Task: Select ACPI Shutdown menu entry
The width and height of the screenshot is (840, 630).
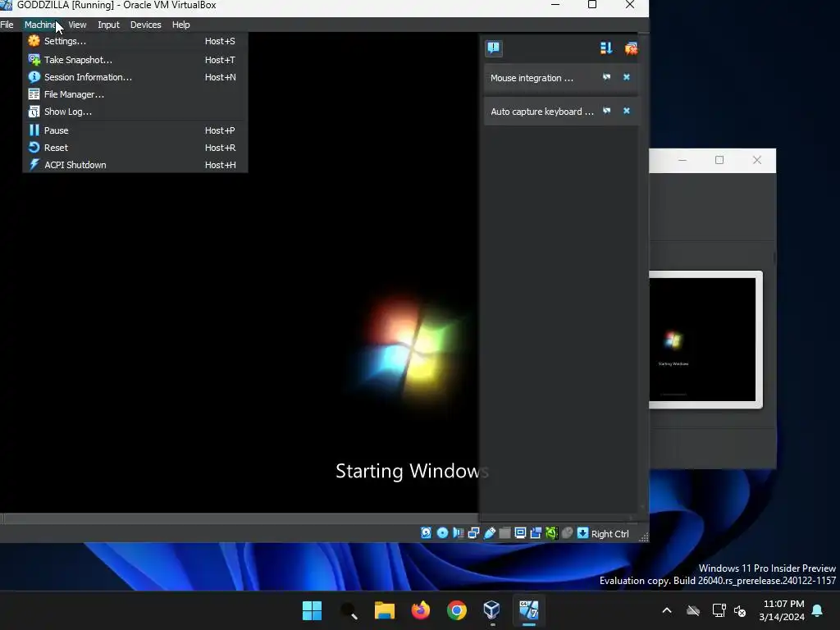Action: pos(135,164)
